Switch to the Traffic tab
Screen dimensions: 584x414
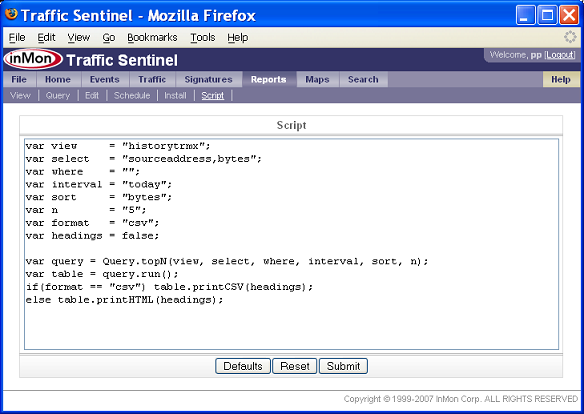(152, 79)
